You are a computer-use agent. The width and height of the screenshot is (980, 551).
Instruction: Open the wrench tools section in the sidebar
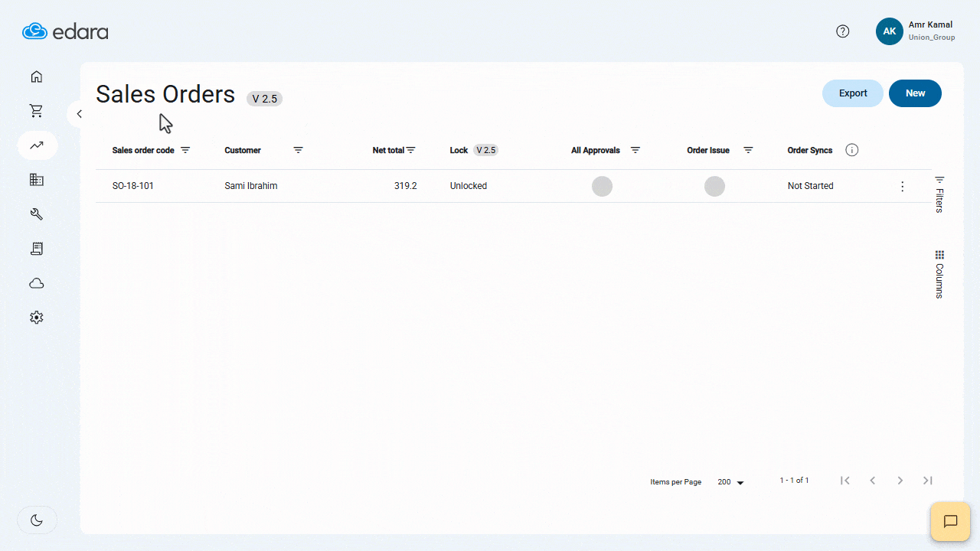[x=36, y=214]
